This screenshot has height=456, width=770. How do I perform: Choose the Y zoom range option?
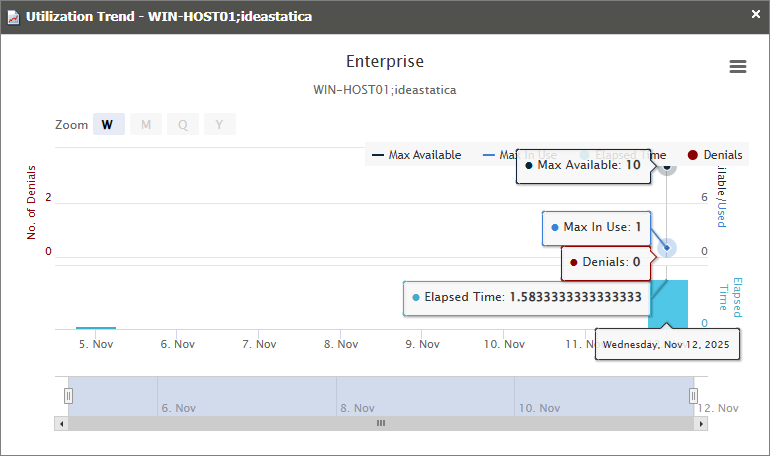tap(220, 125)
